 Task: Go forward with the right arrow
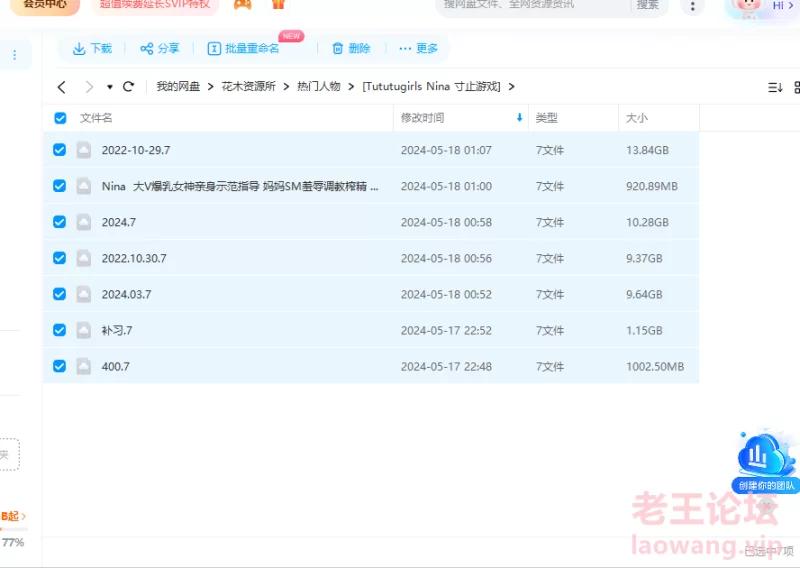(x=89, y=87)
